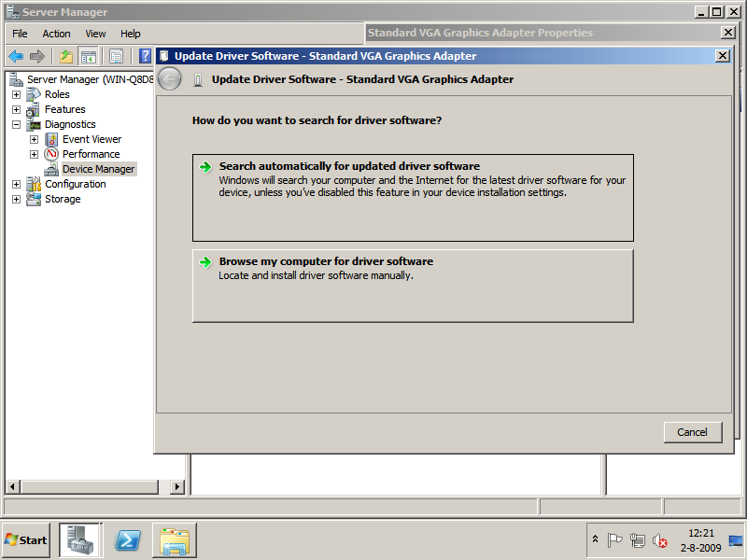
Task: Click the Action Center flag tray icon
Action: tap(614, 540)
